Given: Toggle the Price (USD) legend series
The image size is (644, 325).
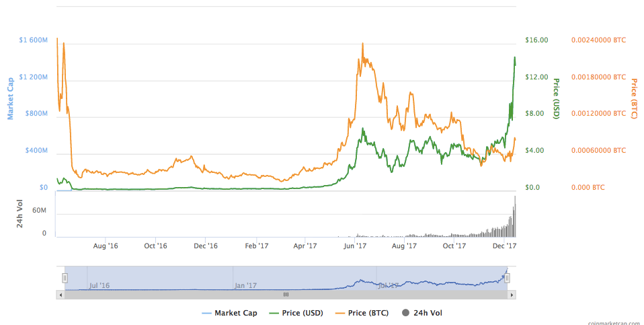Looking at the screenshot, I should point(296,313).
